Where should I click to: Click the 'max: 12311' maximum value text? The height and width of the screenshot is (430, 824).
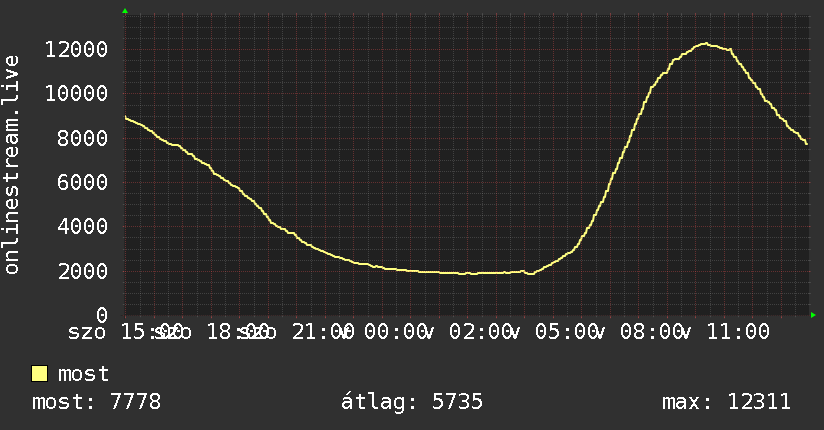click(x=726, y=402)
